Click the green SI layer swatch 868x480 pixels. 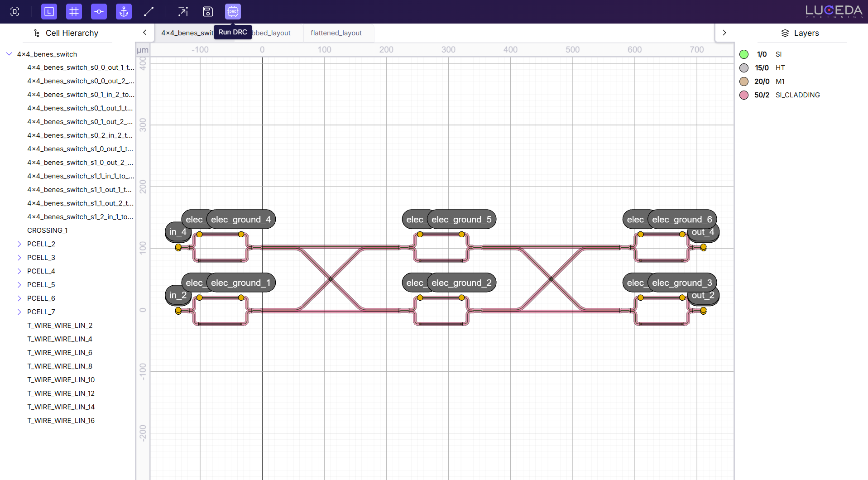click(744, 54)
